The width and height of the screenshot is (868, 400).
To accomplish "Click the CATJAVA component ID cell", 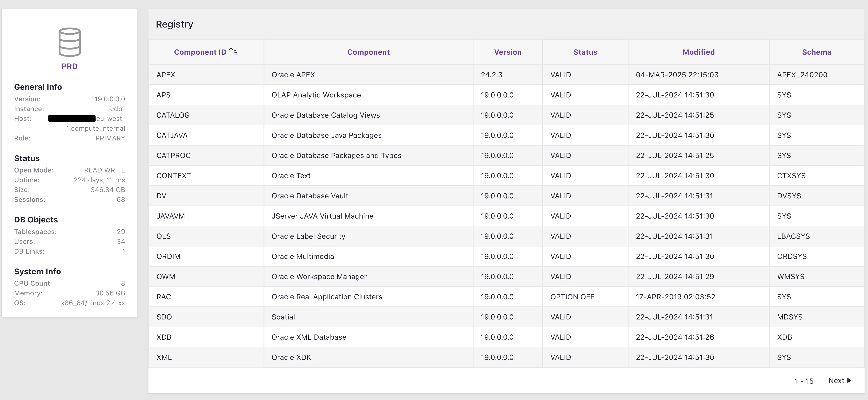I will (x=206, y=135).
